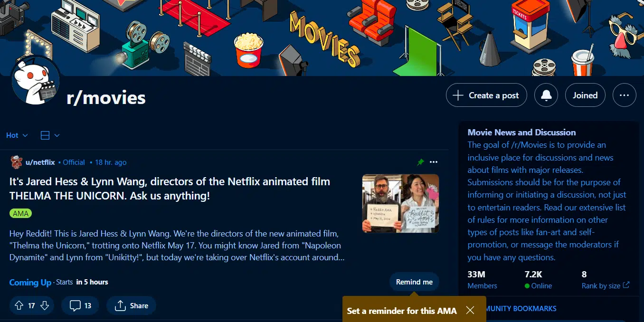
Task: Open the comments on the AMA post
Action: (x=80, y=305)
